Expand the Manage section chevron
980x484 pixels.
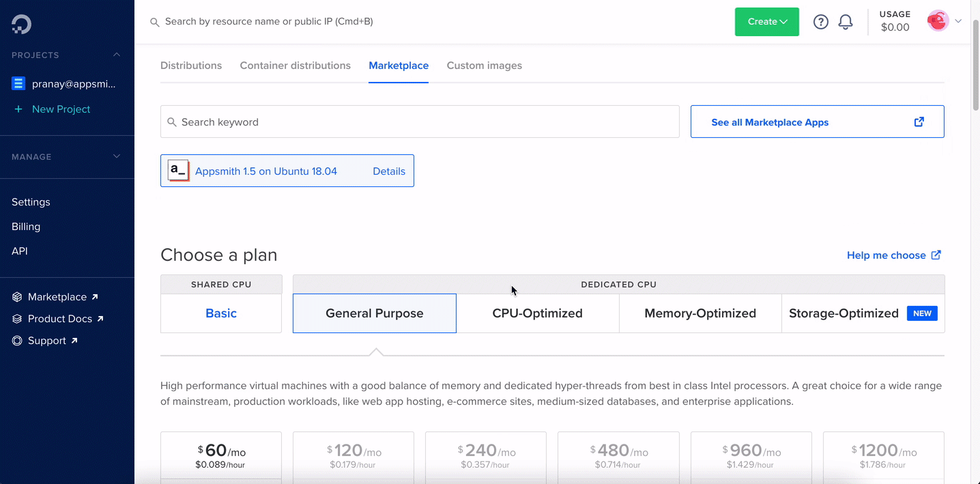(117, 156)
